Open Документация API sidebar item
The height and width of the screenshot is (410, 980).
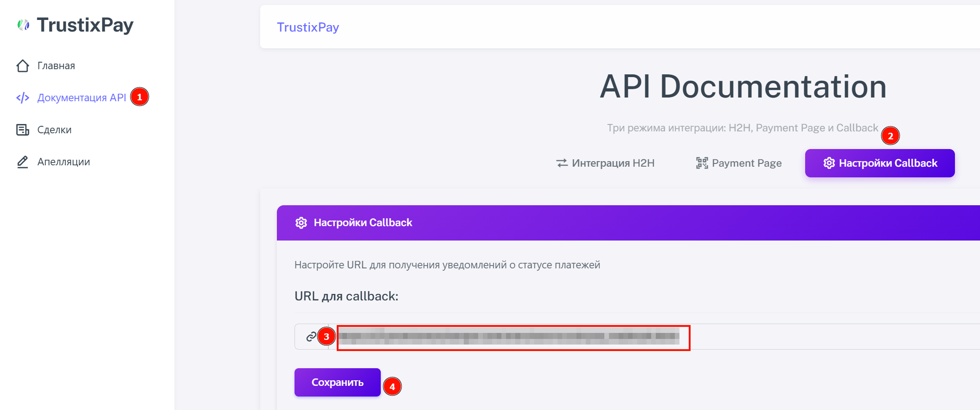tap(82, 98)
